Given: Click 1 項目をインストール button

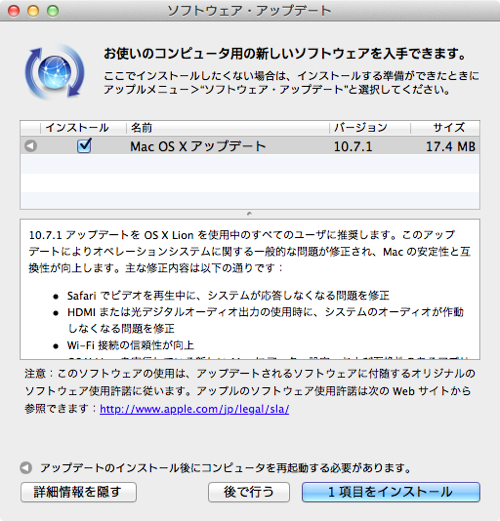Looking at the screenshot, I should (391, 492).
